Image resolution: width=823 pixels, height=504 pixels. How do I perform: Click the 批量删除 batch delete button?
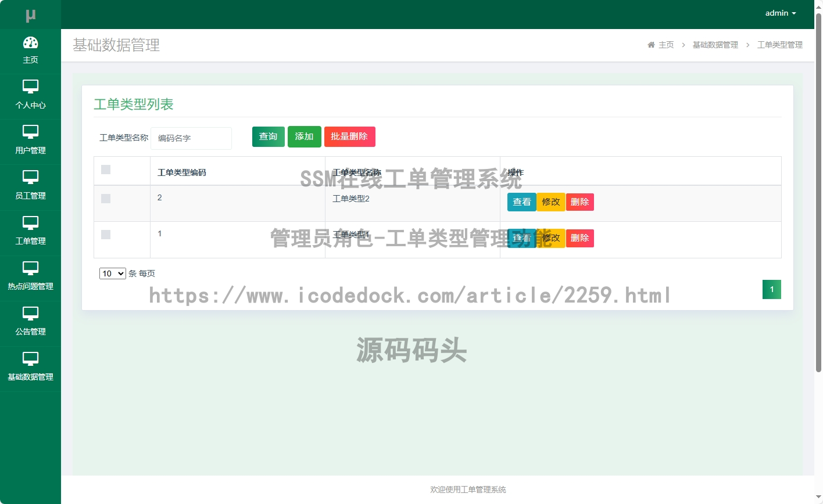point(350,136)
